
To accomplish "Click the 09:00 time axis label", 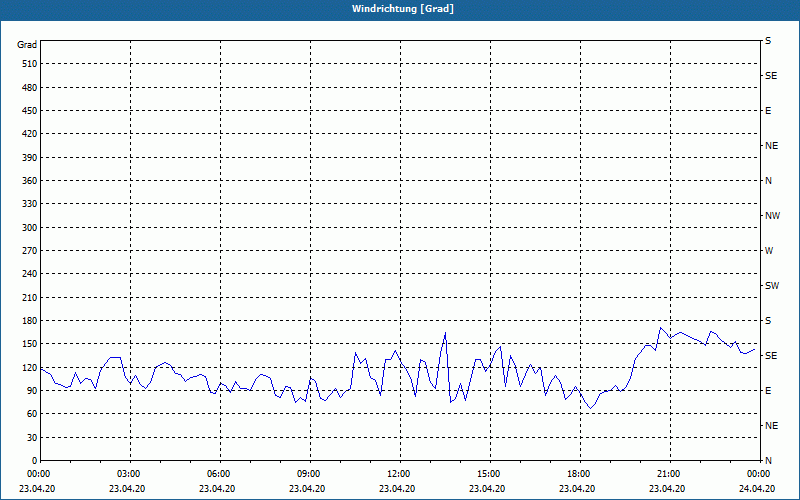I will [310, 474].
